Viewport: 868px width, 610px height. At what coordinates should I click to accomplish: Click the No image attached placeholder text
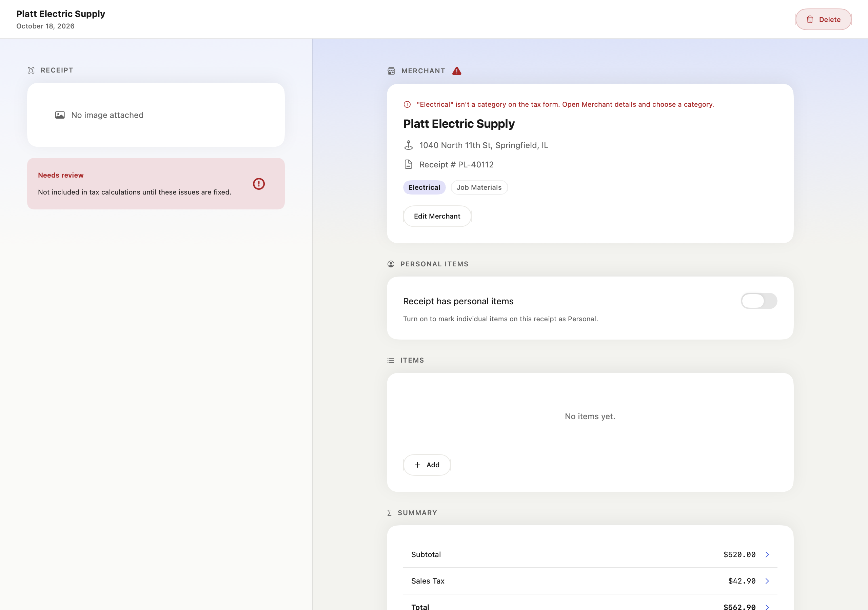pyautogui.click(x=107, y=115)
